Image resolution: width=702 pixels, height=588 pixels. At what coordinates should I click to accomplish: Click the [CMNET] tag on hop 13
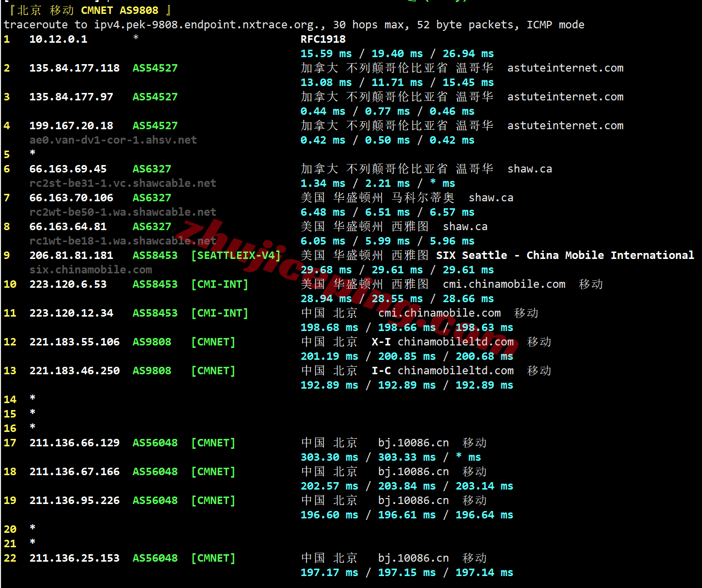213,371
